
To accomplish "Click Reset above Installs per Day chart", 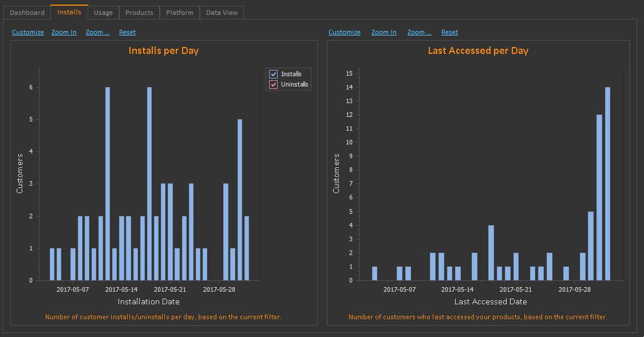I will pos(127,32).
